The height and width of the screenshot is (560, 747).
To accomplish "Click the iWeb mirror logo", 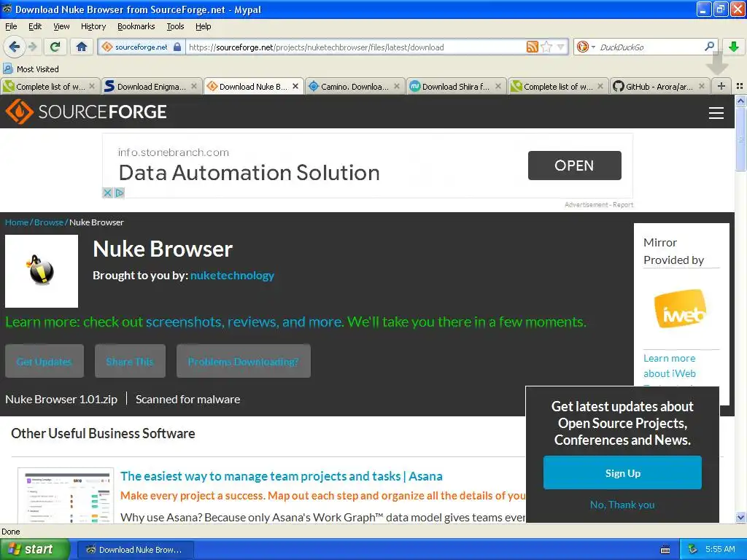I will point(681,308).
